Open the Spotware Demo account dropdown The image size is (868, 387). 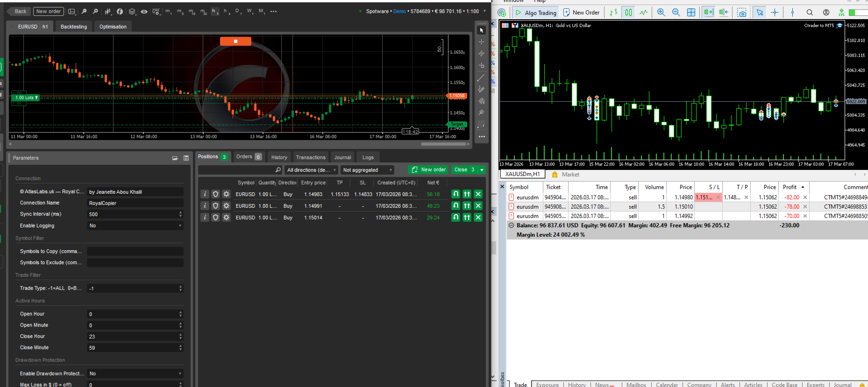click(484, 11)
